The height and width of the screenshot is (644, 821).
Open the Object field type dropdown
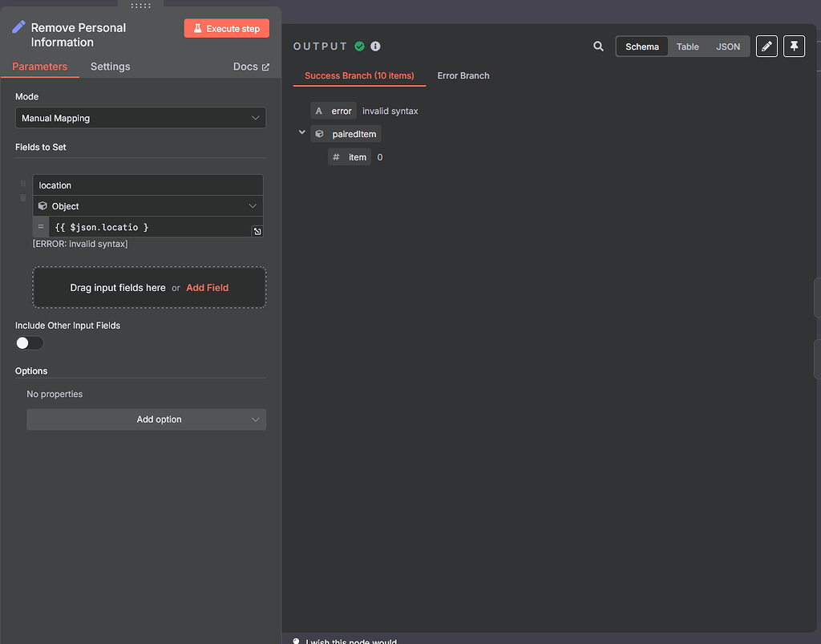(148, 206)
